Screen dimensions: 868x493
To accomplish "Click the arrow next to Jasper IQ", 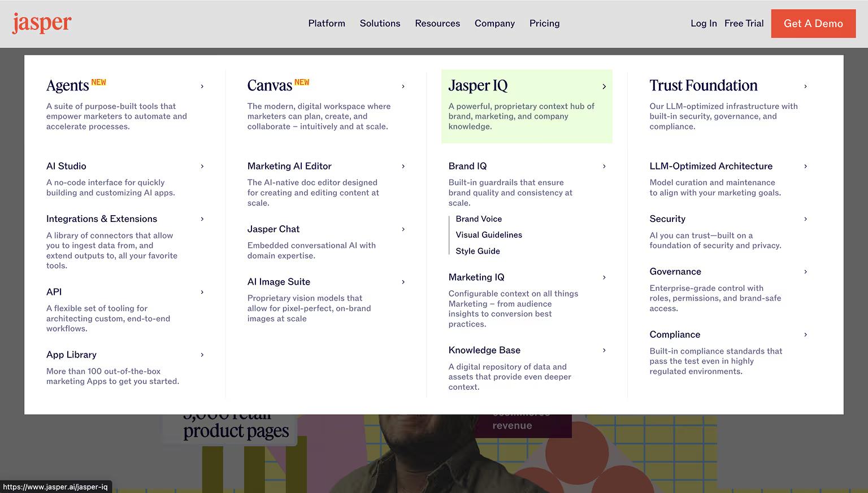I will [x=604, y=86].
